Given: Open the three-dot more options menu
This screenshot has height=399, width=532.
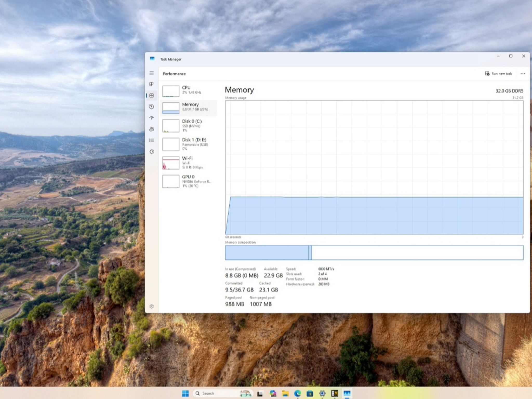Looking at the screenshot, I should point(523,74).
